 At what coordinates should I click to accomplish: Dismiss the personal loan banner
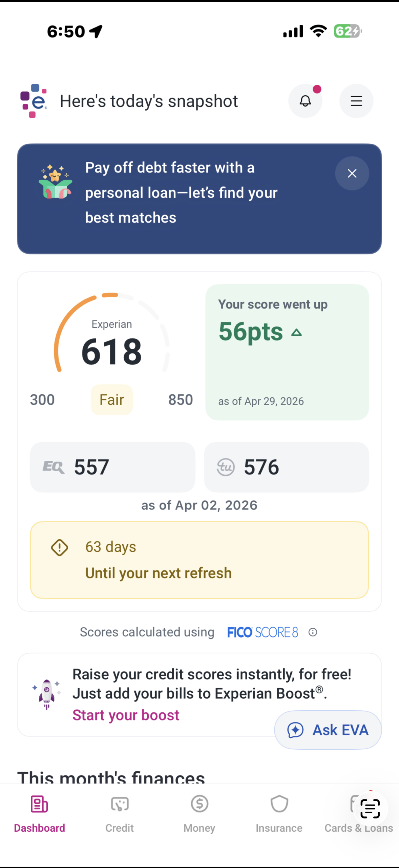point(352,173)
